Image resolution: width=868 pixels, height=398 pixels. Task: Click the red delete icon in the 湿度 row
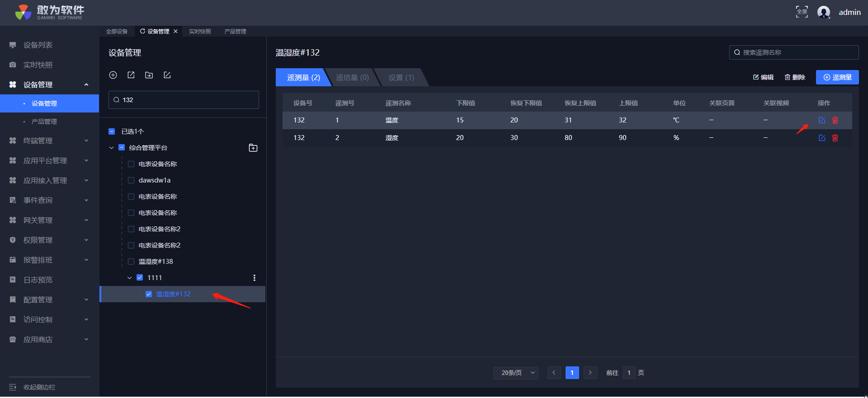point(835,138)
